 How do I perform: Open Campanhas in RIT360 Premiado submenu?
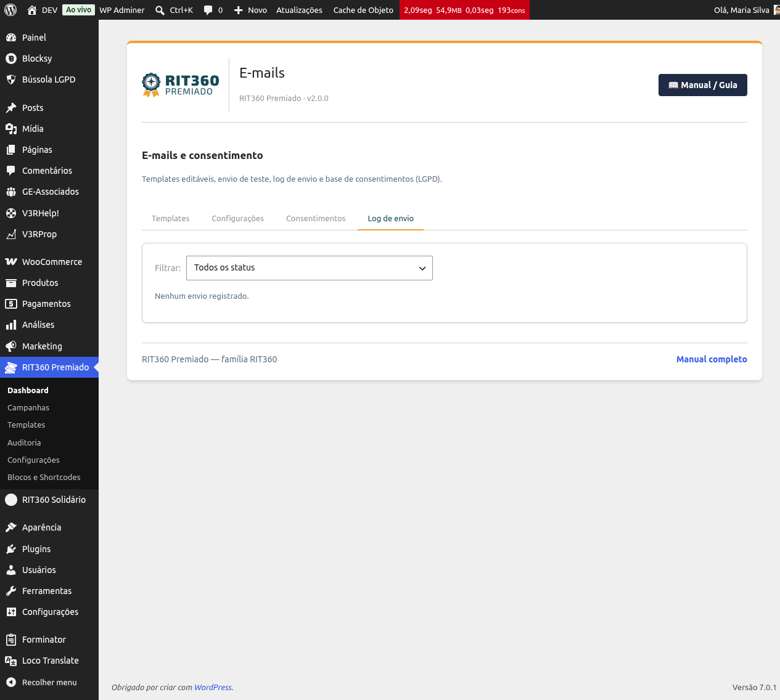coord(28,408)
